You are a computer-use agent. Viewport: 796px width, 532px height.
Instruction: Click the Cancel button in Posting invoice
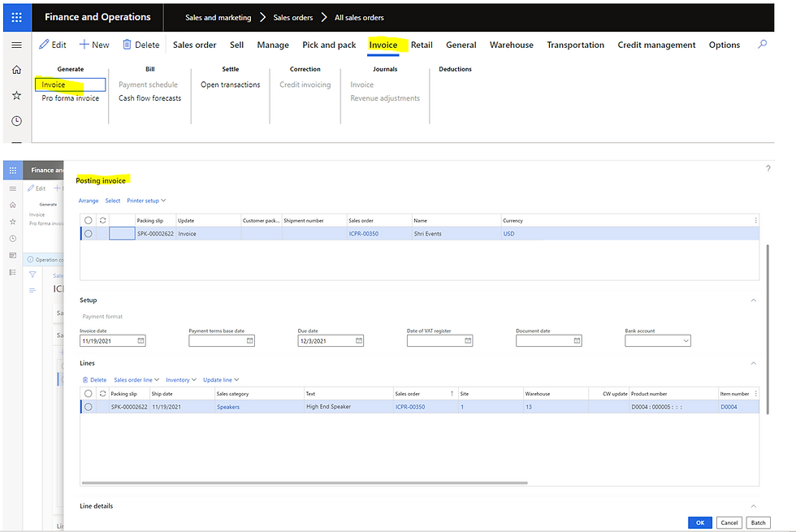coord(729,522)
